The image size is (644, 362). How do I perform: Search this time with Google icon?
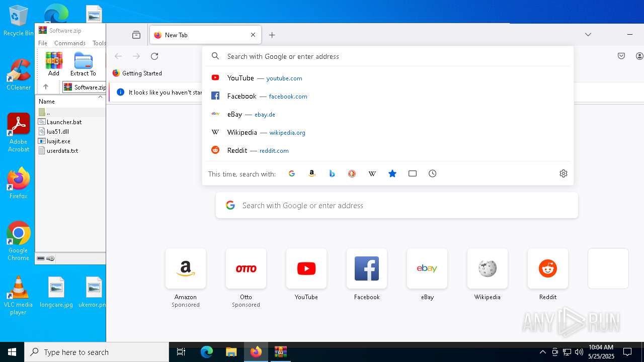pyautogui.click(x=292, y=173)
